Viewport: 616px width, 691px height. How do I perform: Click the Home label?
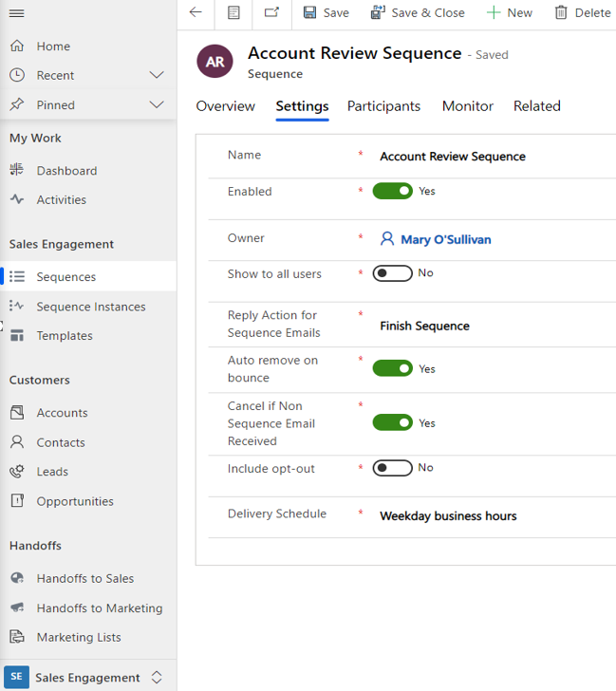[x=53, y=47]
